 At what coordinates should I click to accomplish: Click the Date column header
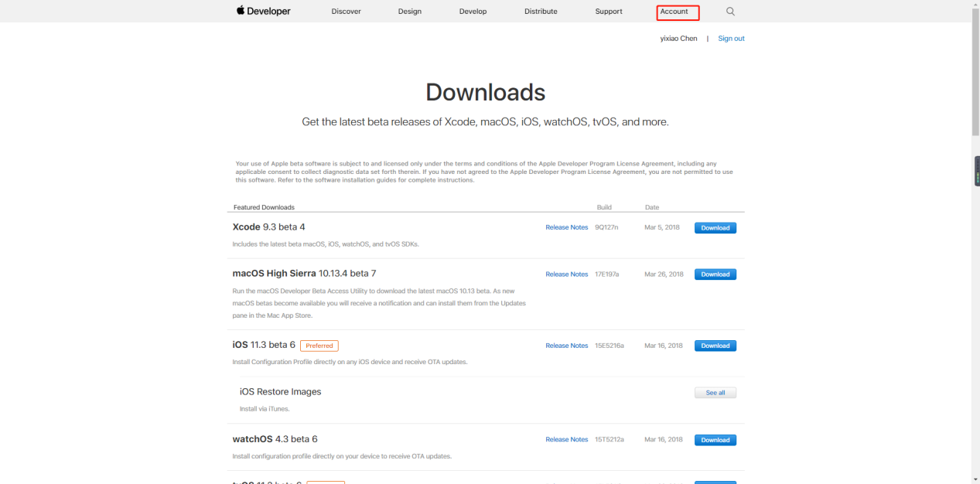pyautogui.click(x=652, y=207)
